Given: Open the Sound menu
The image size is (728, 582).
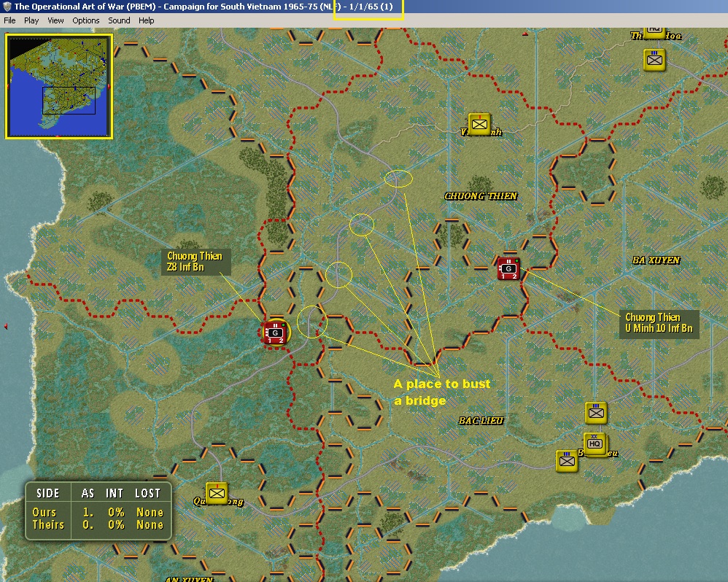Looking at the screenshot, I should tap(119, 20).
